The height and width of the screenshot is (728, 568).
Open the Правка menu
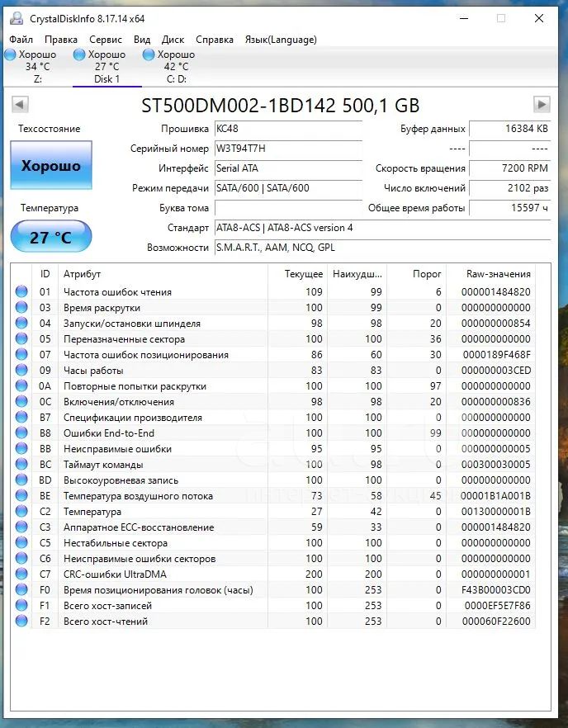61,40
